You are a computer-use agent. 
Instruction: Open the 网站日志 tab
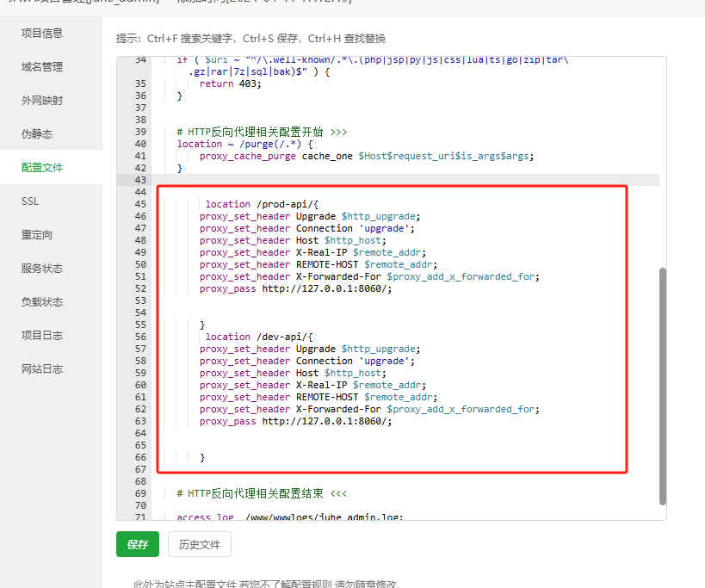click(x=42, y=369)
